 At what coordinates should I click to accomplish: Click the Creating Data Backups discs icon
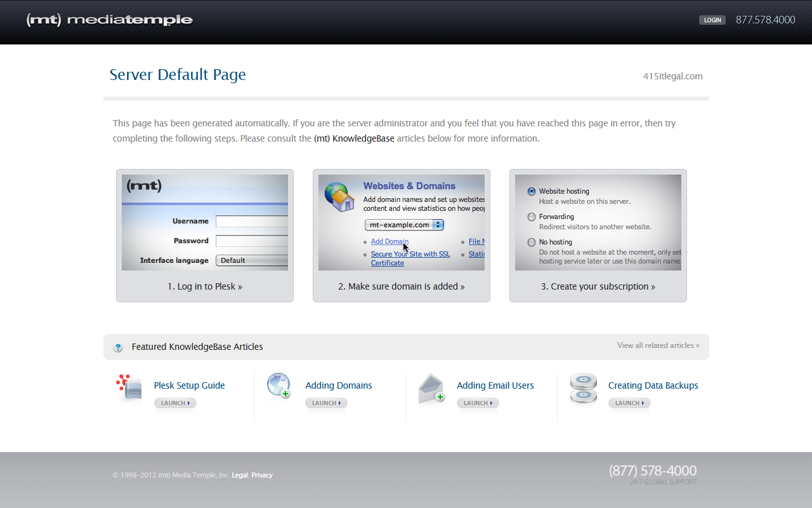coord(583,389)
